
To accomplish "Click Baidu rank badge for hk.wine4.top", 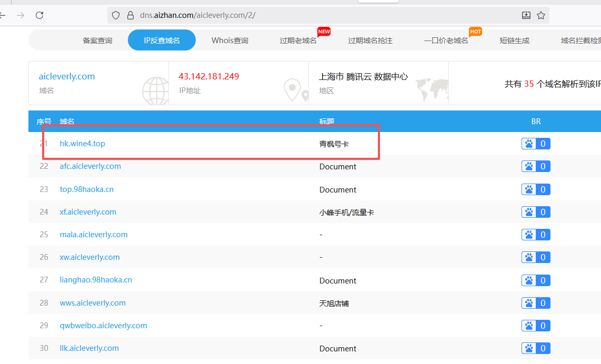I will 536,144.
